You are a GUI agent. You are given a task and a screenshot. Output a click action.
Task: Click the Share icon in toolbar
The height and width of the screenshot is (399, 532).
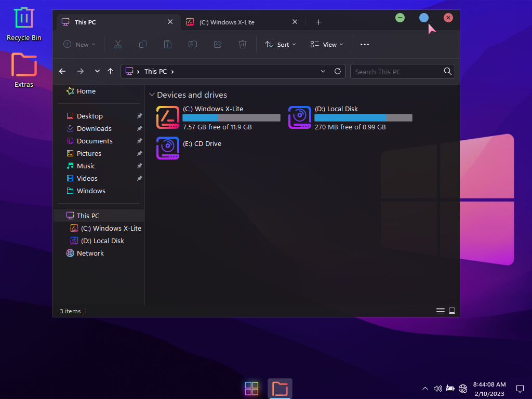tap(218, 45)
